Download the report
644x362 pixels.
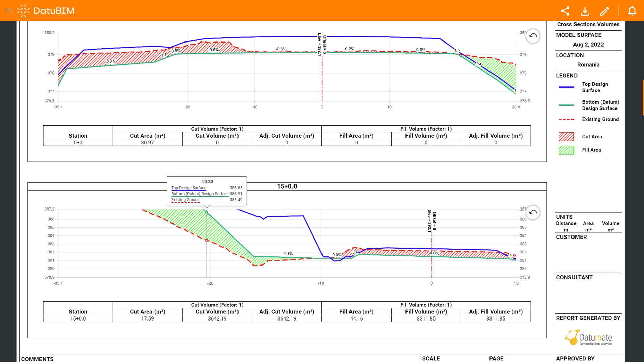pyautogui.click(x=585, y=11)
